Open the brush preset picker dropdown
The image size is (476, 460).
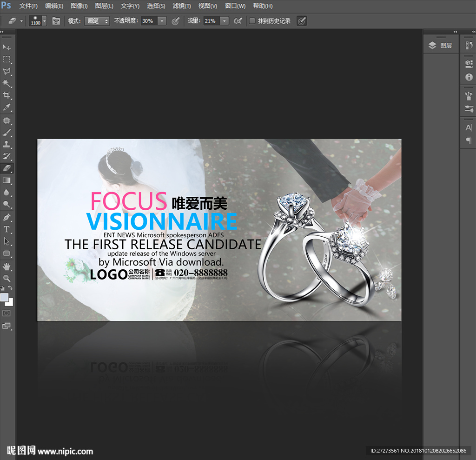44,21
